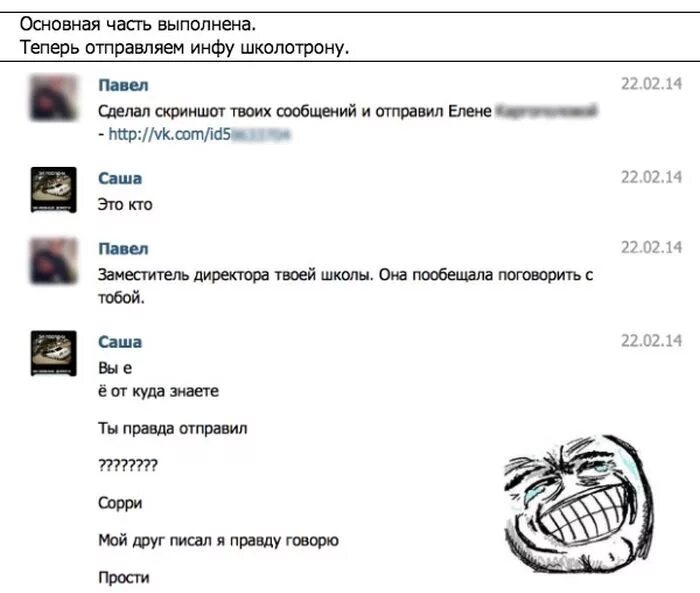Open Павел's avatar in the first message

[x=54, y=98]
